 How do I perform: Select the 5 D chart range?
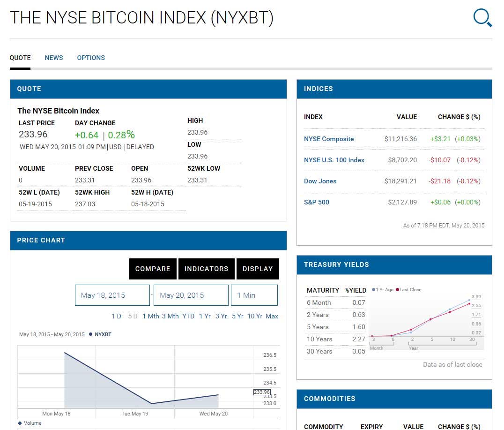tap(133, 317)
